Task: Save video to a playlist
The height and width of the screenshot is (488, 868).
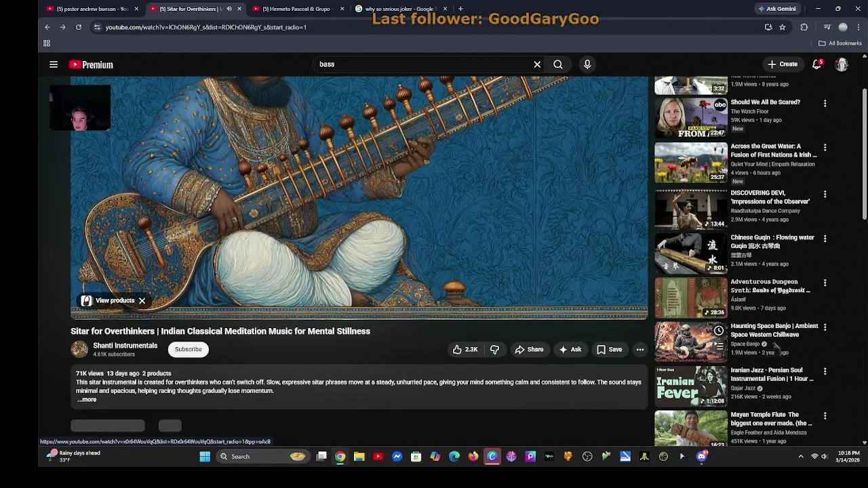Action: point(609,350)
